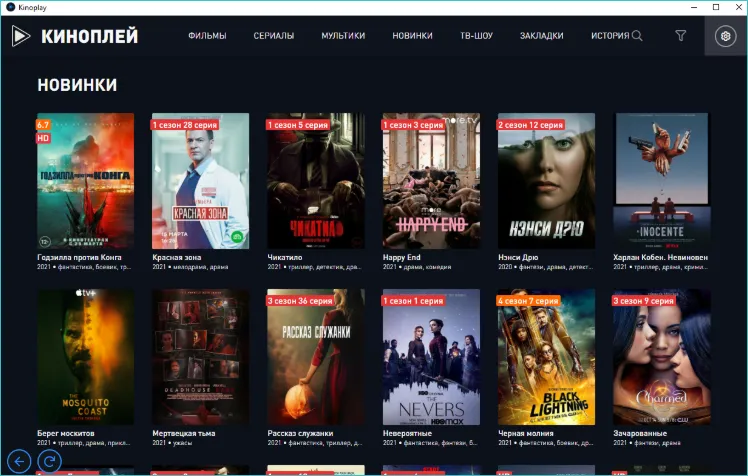
Task: Click the title text Красная зона
Action: 177,258
